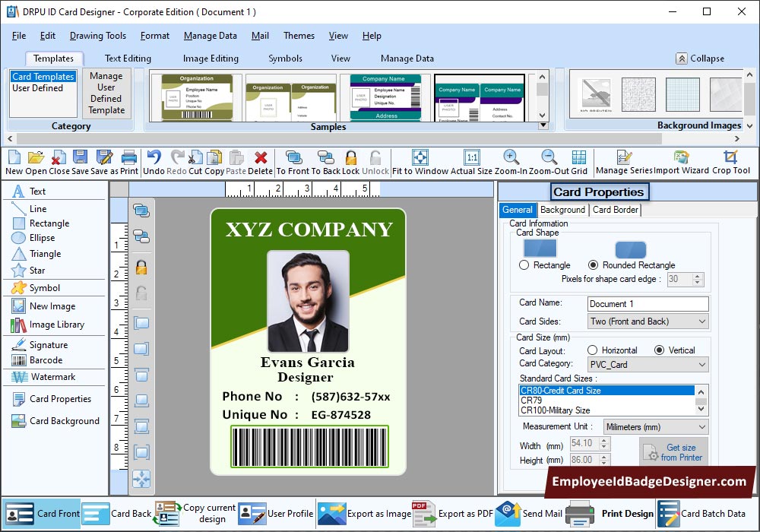Click Manage User Defined Template button
The width and height of the screenshot is (760, 532).
tap(106, 93)
